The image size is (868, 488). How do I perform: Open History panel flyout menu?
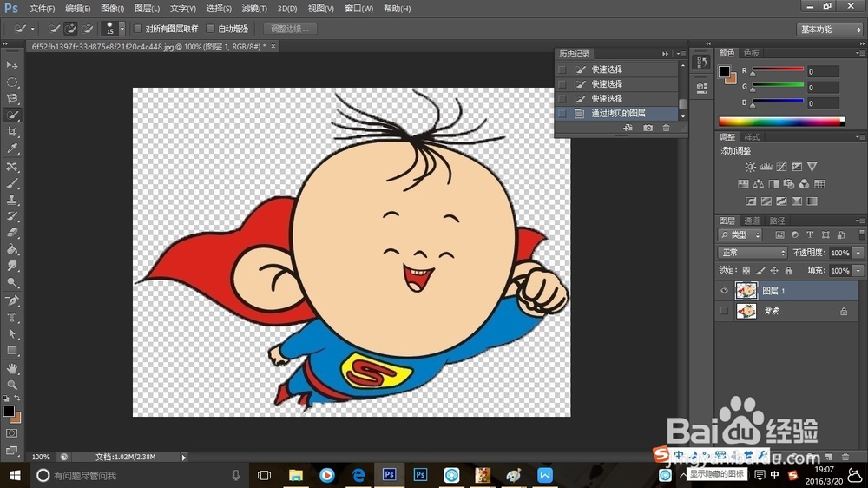[x=681, y=54]
